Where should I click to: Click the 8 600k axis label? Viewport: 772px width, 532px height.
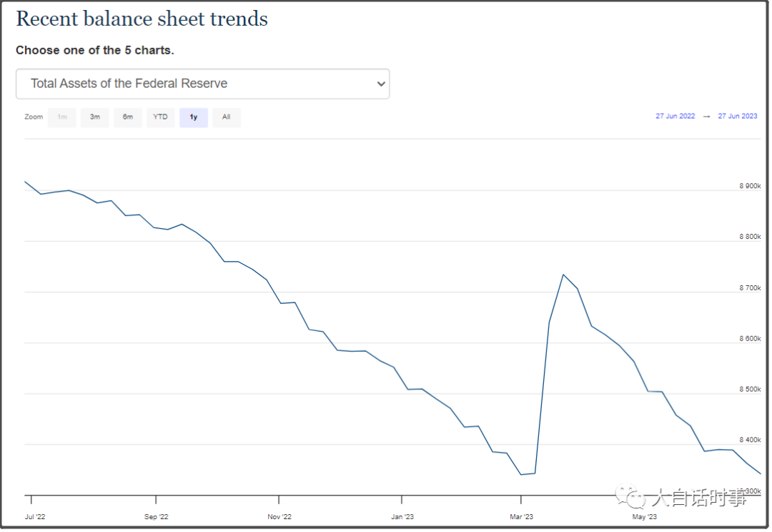pyautogui.click(x=750, y=338)
